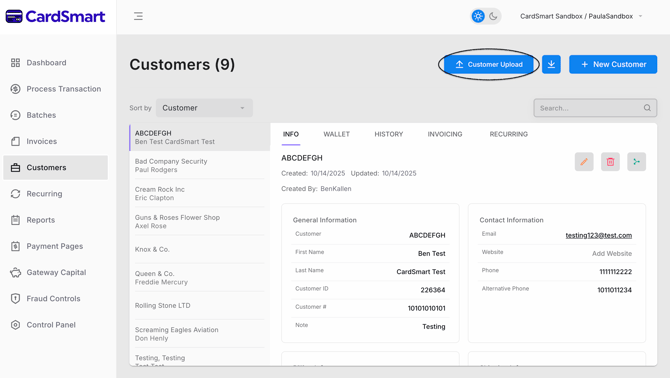Switch to light mode sun icon
The height and width of the screenshot is (378, 670).
[x=478, y=16]
